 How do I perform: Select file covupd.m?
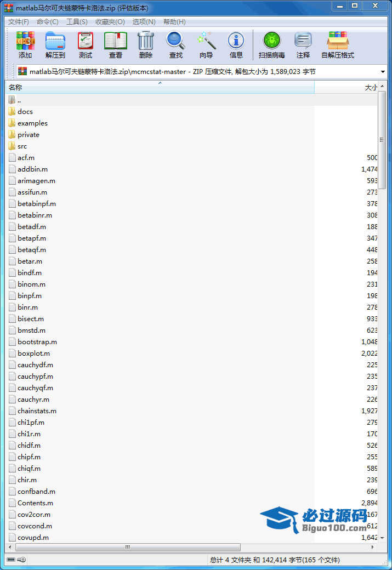point(29,537)
